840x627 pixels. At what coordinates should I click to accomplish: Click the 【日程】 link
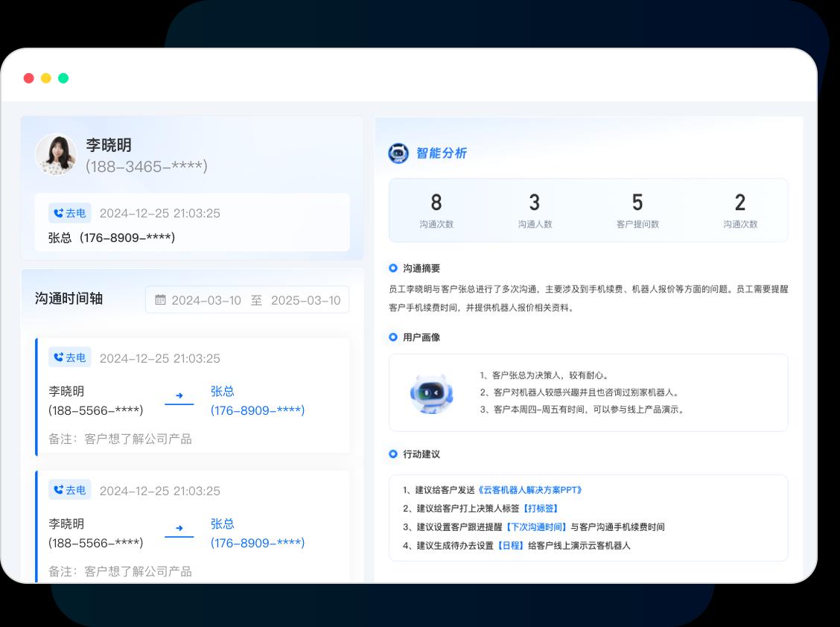(509, 546)
